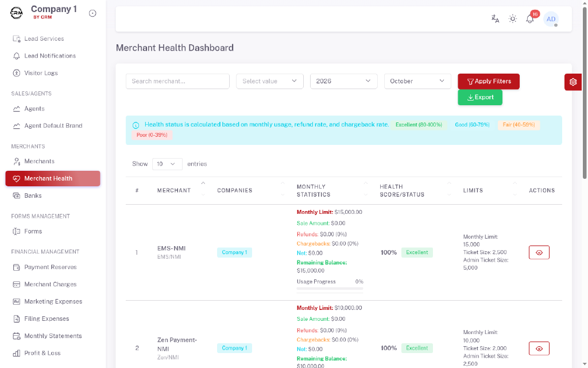Toggle the sidebar pin circle icon
Image resolution: width=588 pixels, height=368 pixels.
point(92,14)
